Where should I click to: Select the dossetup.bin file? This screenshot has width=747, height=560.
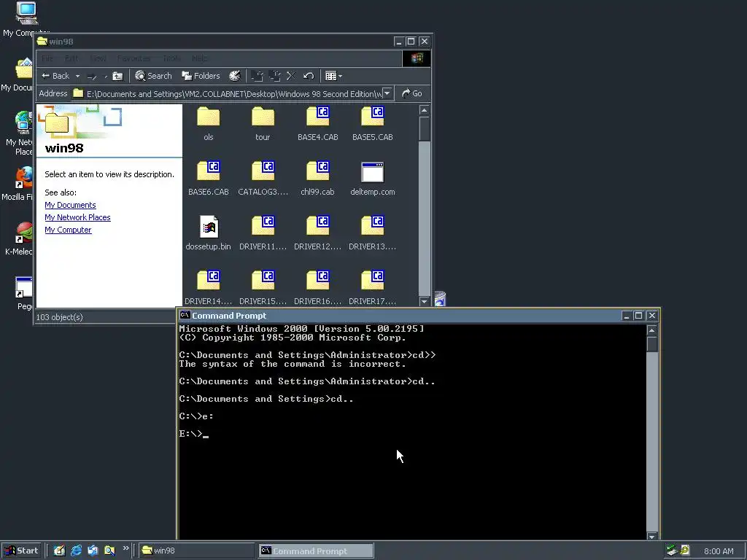tap(208, 233)
